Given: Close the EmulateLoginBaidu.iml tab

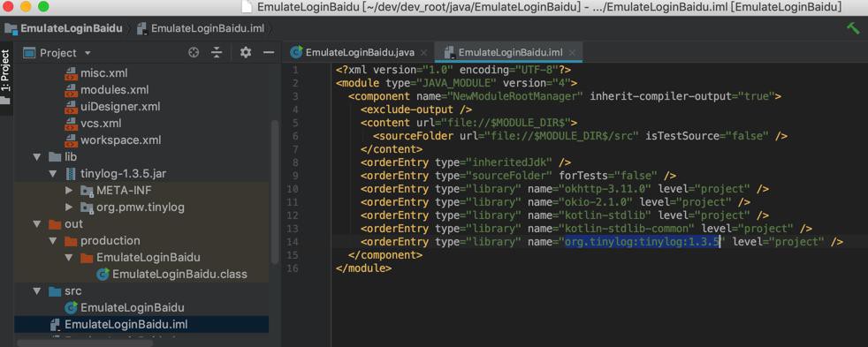Looking at the screenshot, I should click(573, 53).
